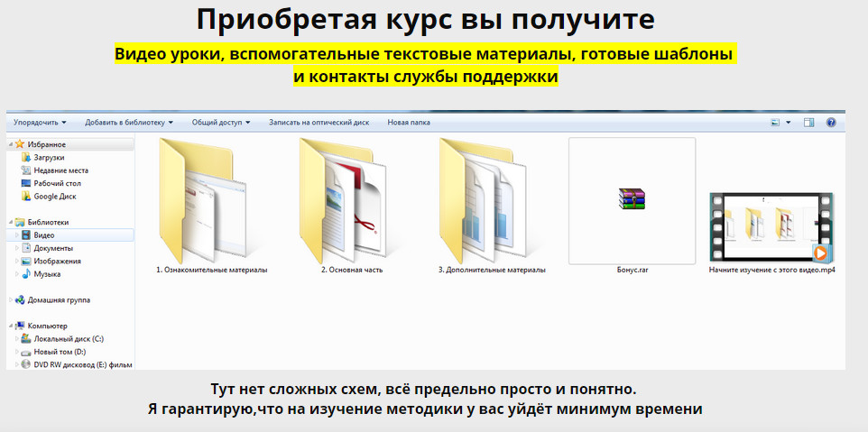Select folder icon 2. Основная часть
This screenshot has width=868, height=432.
(x=343, y=201)
